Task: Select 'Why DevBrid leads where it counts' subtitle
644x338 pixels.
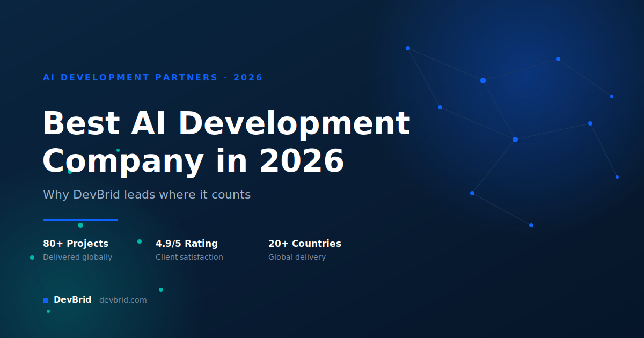Action: pos(147,194)
